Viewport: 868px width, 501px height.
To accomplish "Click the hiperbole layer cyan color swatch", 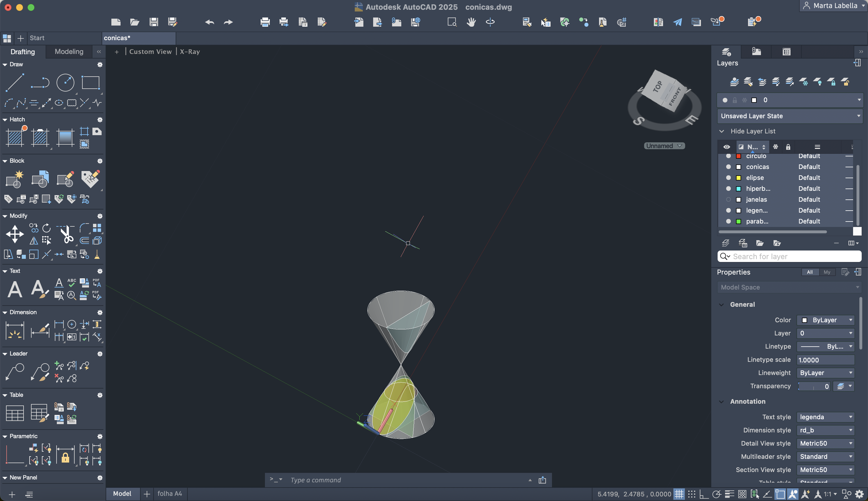I will (x=738, y=189).
